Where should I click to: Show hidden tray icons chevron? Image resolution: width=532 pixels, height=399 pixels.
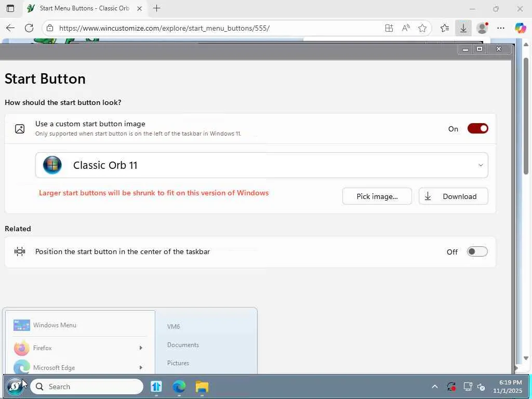point(434,387)
